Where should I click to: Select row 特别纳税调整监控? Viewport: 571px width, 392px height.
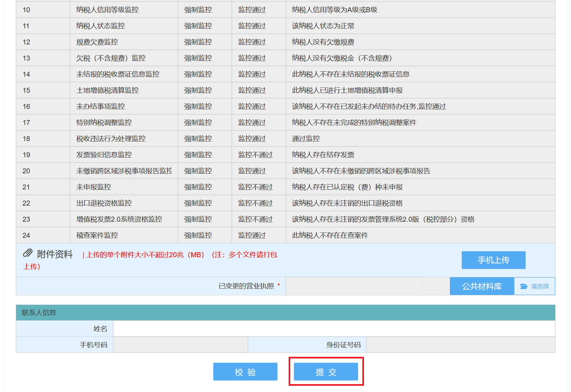click(x=286, y=122)
